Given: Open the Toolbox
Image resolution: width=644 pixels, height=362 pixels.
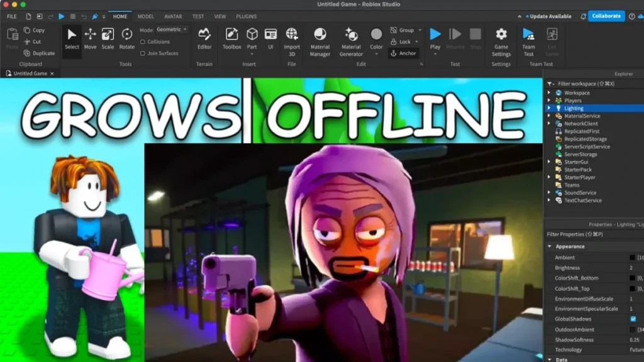Looking at the screenshot, I should click(x=231, y=40).
